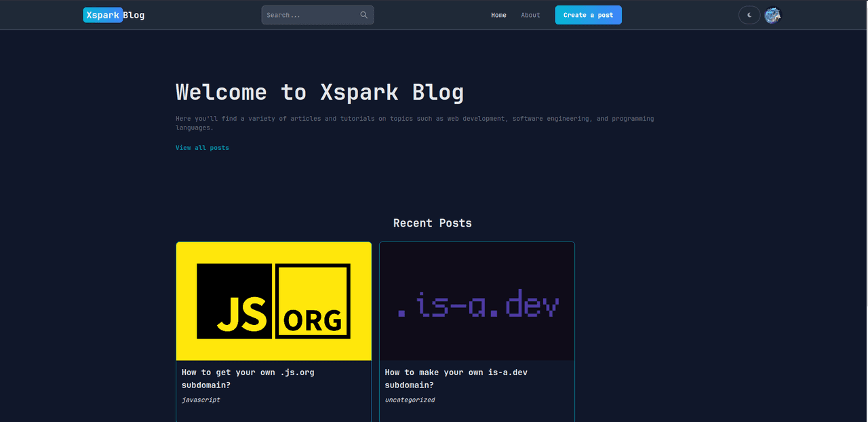
Task: Click the JS.ORG logo on the first post
Action: point(273,301)
